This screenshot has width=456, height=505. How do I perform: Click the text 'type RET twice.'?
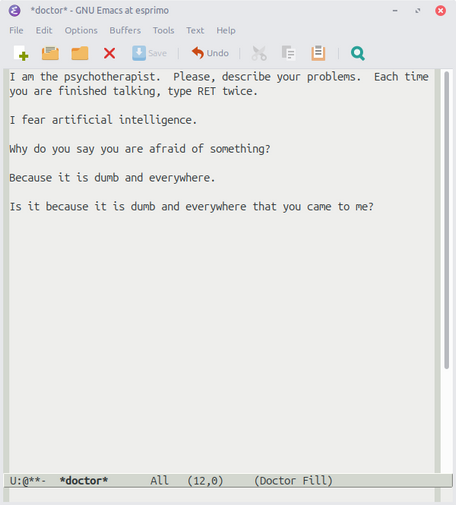click(213, 91)
